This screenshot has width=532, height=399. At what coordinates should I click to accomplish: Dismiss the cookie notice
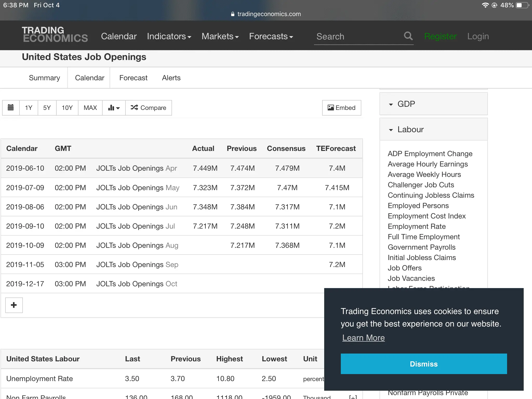pos(424,364)
